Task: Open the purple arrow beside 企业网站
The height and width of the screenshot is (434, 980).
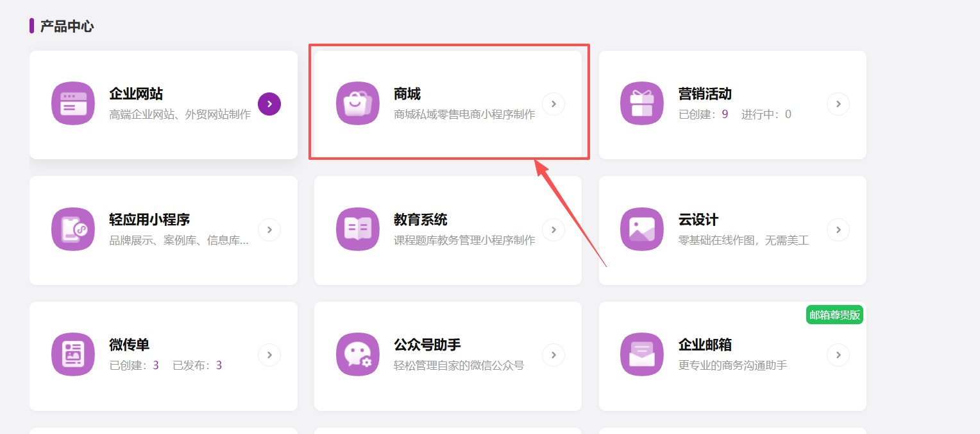Action: (x=269, y=104)
